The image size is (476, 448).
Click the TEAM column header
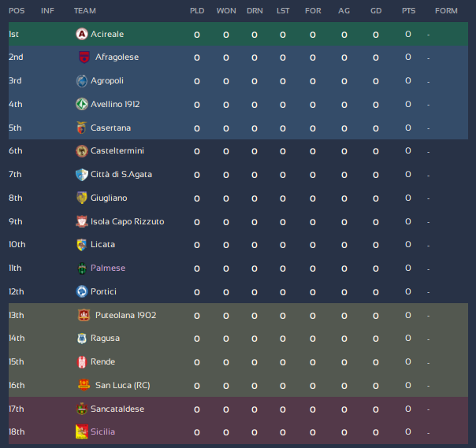tap(85, 11)
